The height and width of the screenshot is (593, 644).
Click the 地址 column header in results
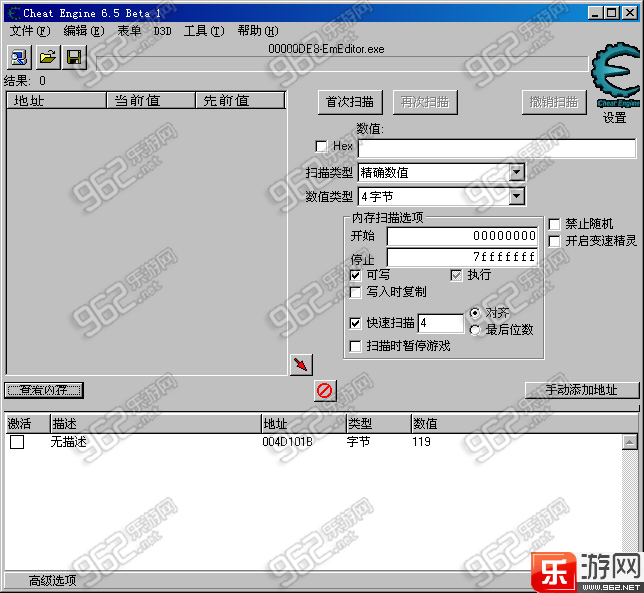pyautogui.click(x=57, y=101)
